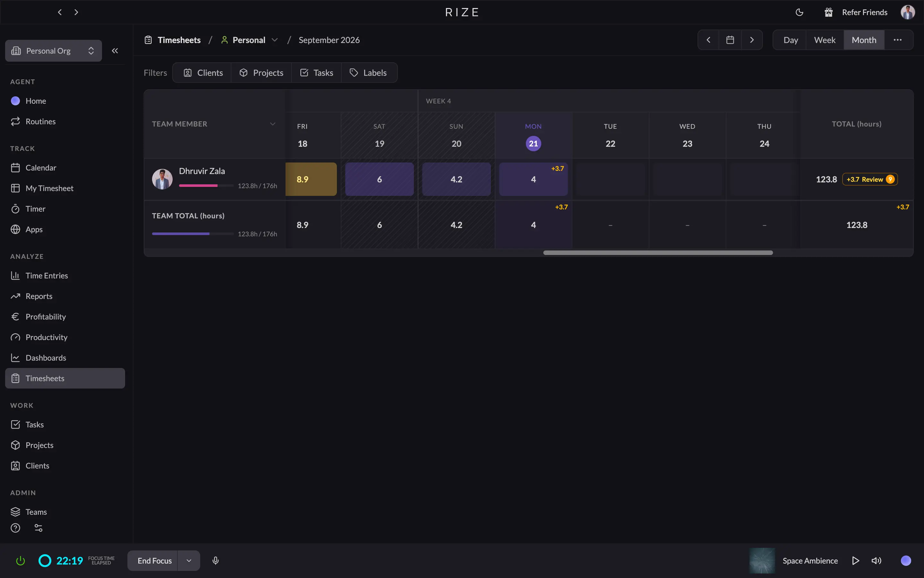Image resolution: width=924 pixels, height=578 pixels.
Task: Collapse the sidebar with double chevron
Action: (x=115, y=51)
